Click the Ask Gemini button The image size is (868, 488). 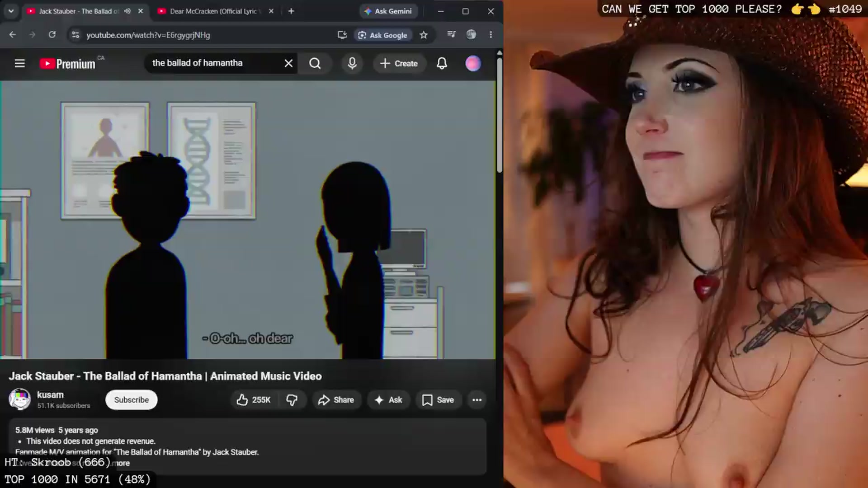tap(388, 11)
